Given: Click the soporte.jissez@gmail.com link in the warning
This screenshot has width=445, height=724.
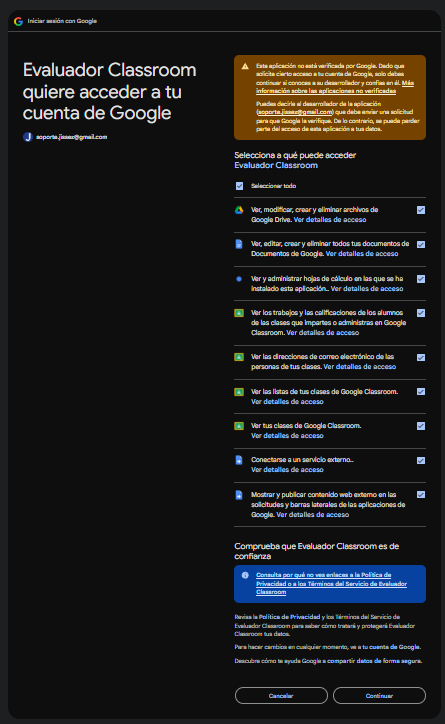Looking at the screenshot, I should pyautogui.click(x=295, y=112).
